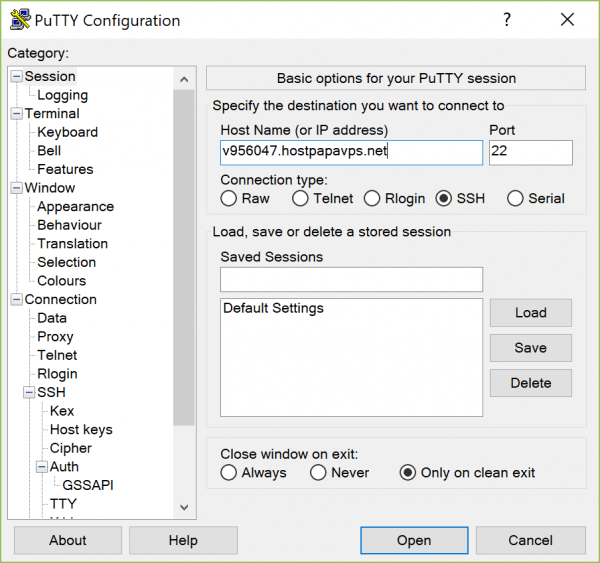This screenshot has height=563, width=600.
Task: Open the Bell settings category
Action: pos(49,151)
